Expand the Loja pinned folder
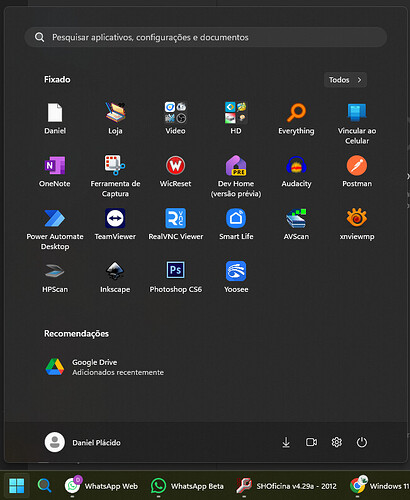This screenshot has width=410, height=500. click(115, 119)
